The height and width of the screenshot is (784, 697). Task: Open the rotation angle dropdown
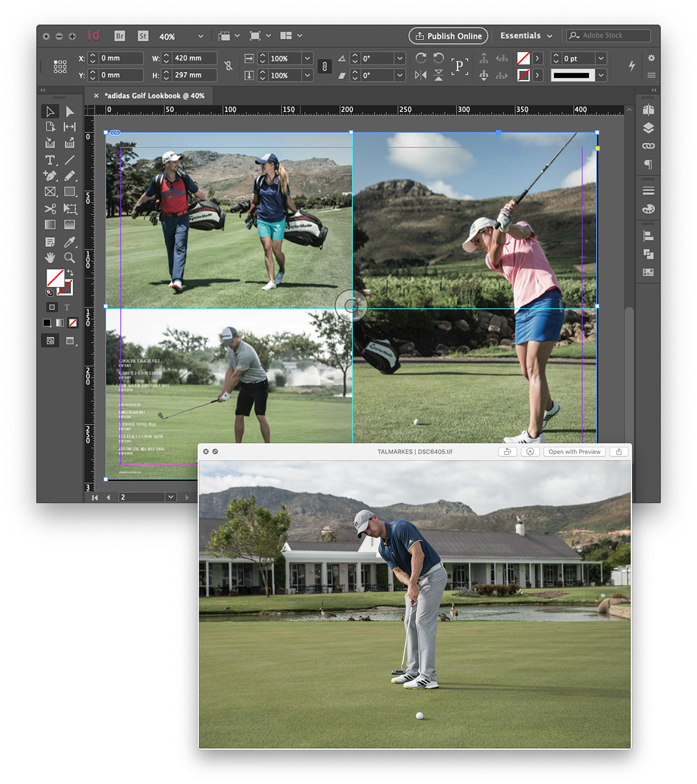(x=400, y=58)
